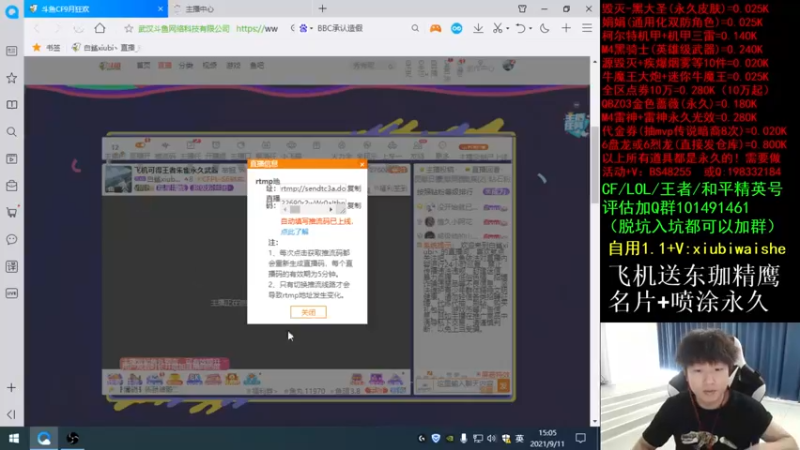Open the orange game controller toolbar icon
Viewport: 800px width, 450px height.
435,29
